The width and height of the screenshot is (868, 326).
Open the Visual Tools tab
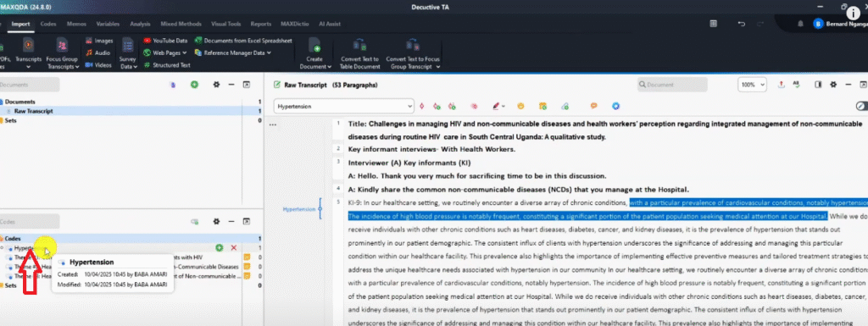(x=226, y=24)
